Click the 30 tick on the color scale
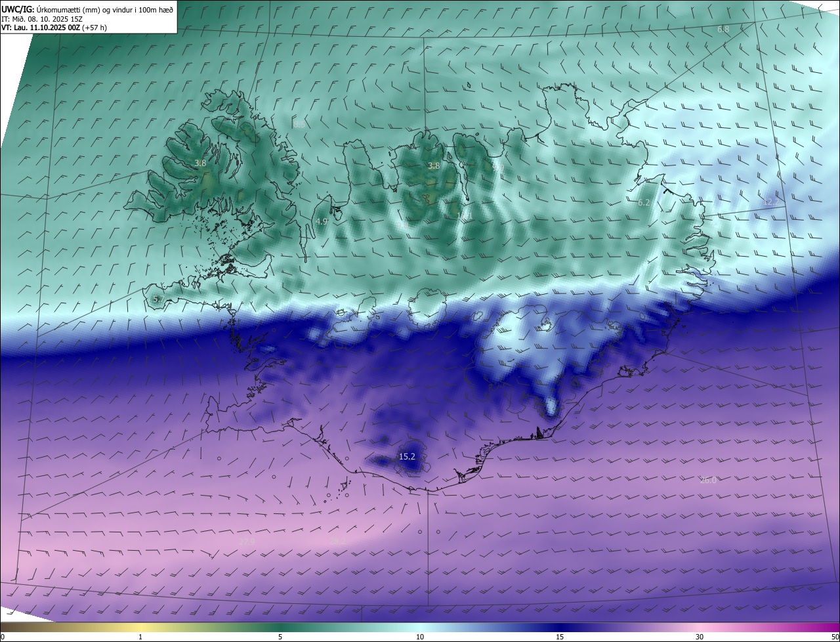This screenshot has height=642, width=840. 700,637
